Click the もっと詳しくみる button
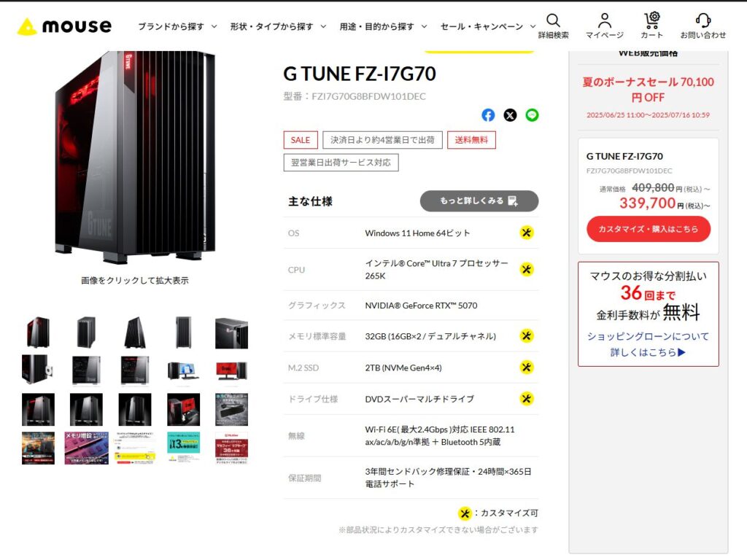This screenshot has height=560, width=747. pos(479,201)
